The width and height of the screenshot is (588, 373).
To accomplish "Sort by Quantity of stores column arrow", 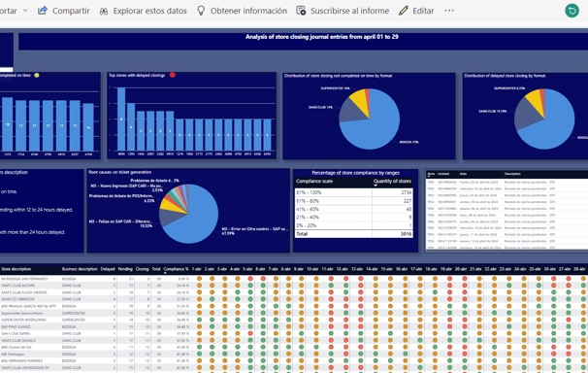I will (x=376, y=186).
